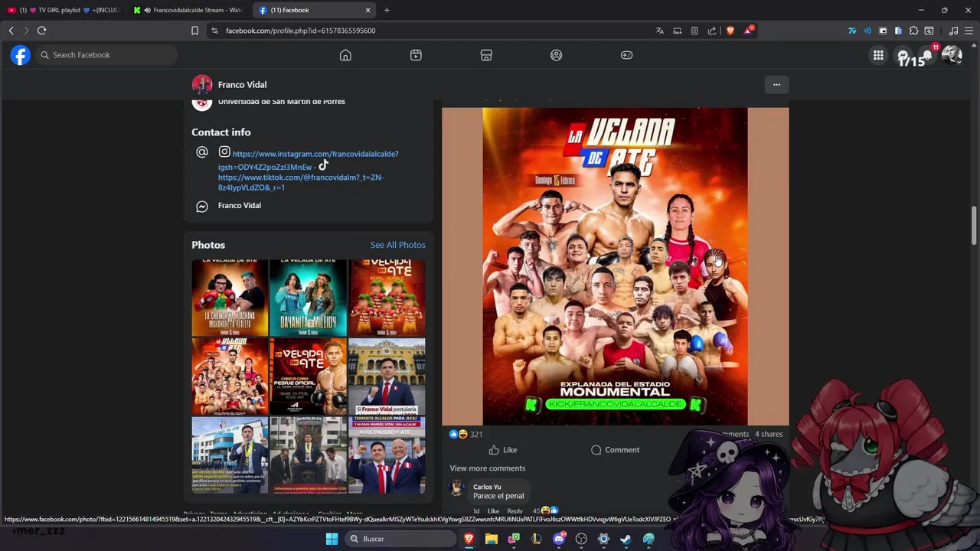Viewport: 980px width, 551px height.
Task: Open the browser extensions puzzle icon
Action: [x=913, y=31]
